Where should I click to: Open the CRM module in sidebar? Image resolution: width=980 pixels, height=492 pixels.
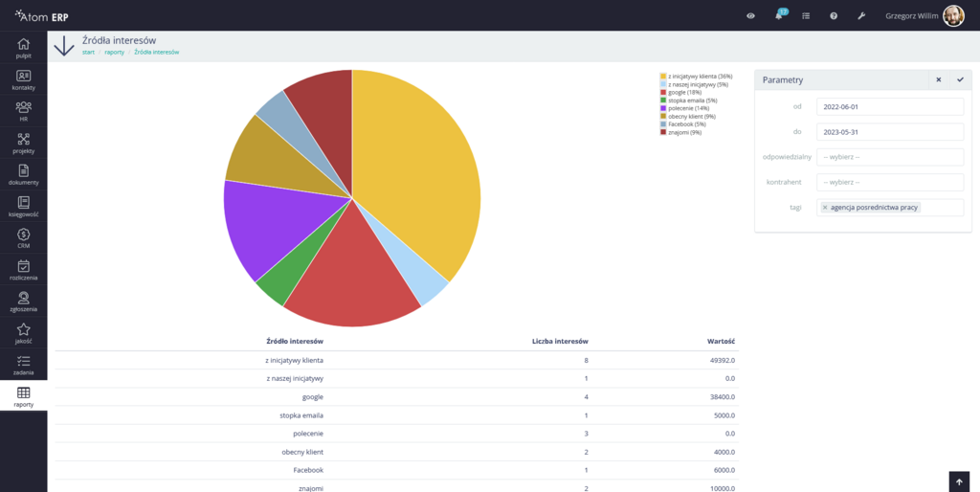[23, 238]
